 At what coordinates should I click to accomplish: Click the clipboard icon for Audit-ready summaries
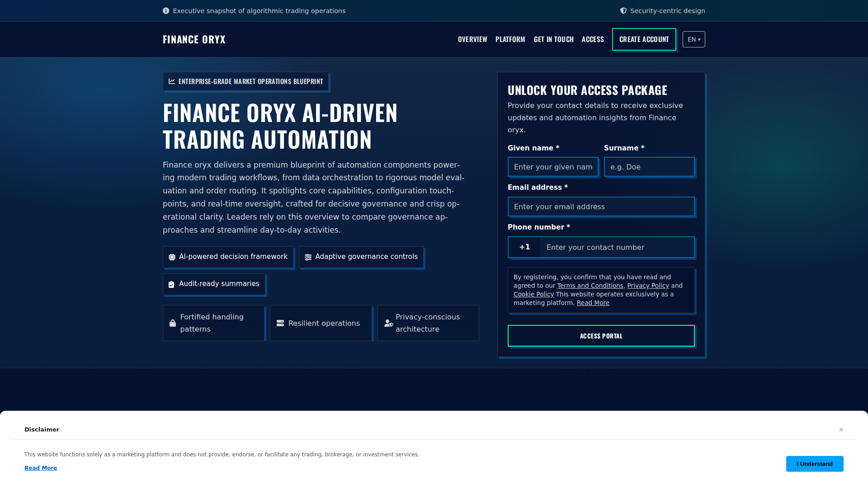(171, 284)
